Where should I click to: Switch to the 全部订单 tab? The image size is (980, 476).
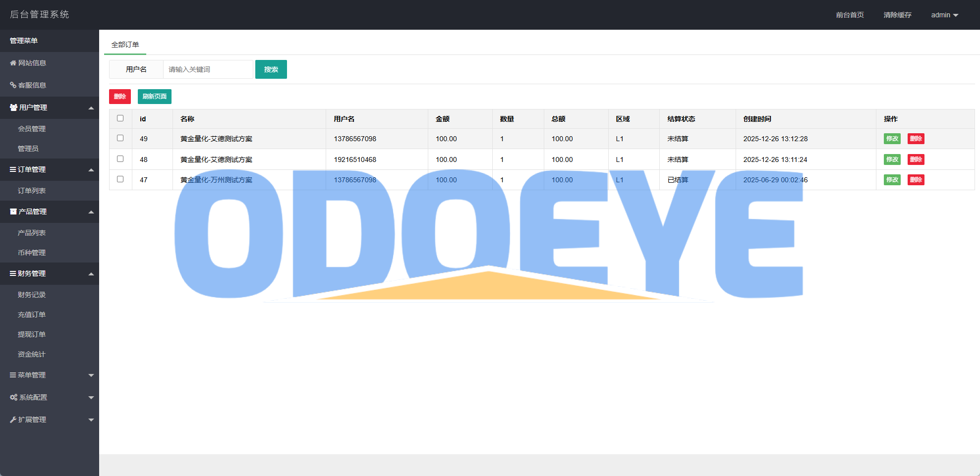tap(125, 45)
